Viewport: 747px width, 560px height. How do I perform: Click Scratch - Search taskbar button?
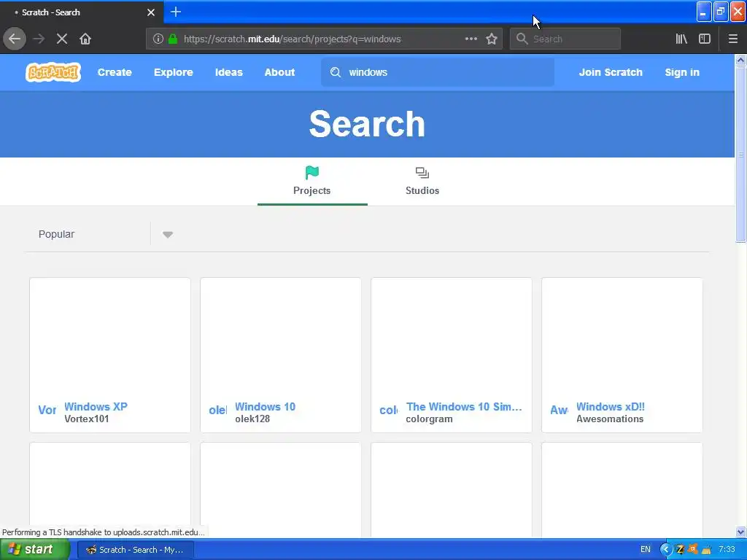(x=136, y=550)
